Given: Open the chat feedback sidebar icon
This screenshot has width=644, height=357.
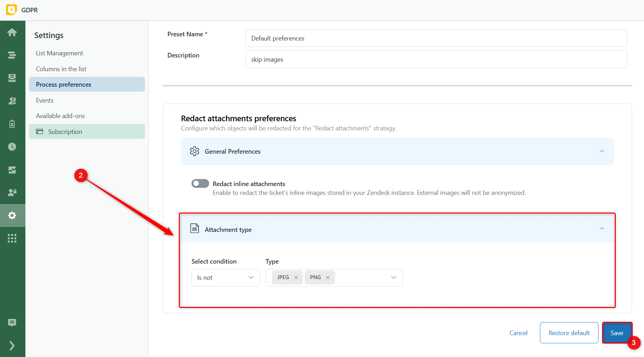Looking at the screenshot, I should pyautogui.click(x=12, y=322).
